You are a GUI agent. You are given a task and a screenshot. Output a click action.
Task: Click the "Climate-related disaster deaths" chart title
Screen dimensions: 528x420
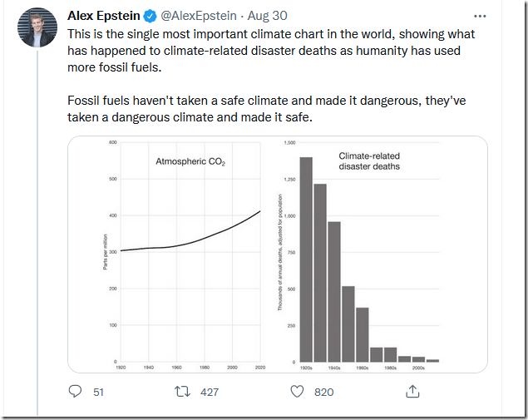click(369, 161)
